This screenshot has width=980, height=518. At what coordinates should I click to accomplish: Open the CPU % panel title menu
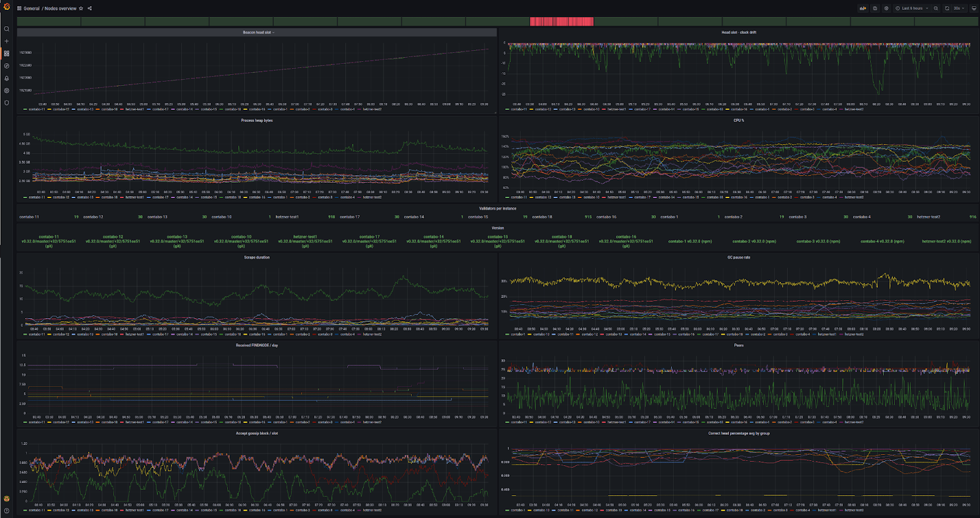tap(739, 121)
